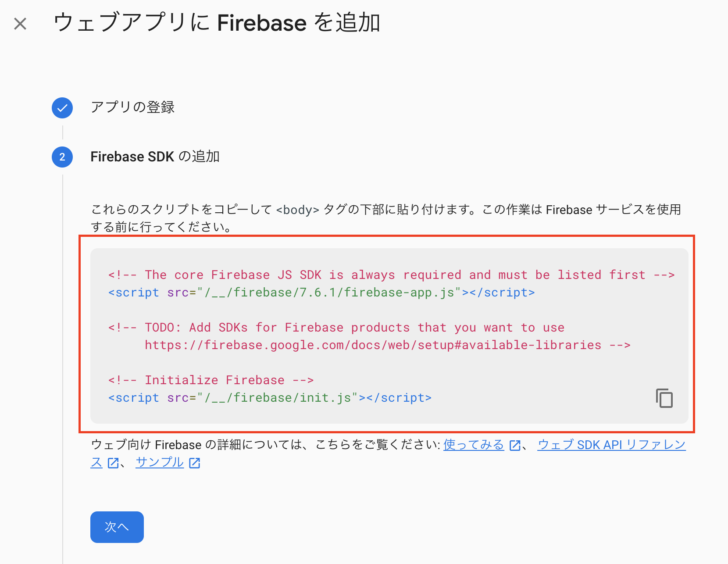Click the external link icon next to サンプル

194,462
